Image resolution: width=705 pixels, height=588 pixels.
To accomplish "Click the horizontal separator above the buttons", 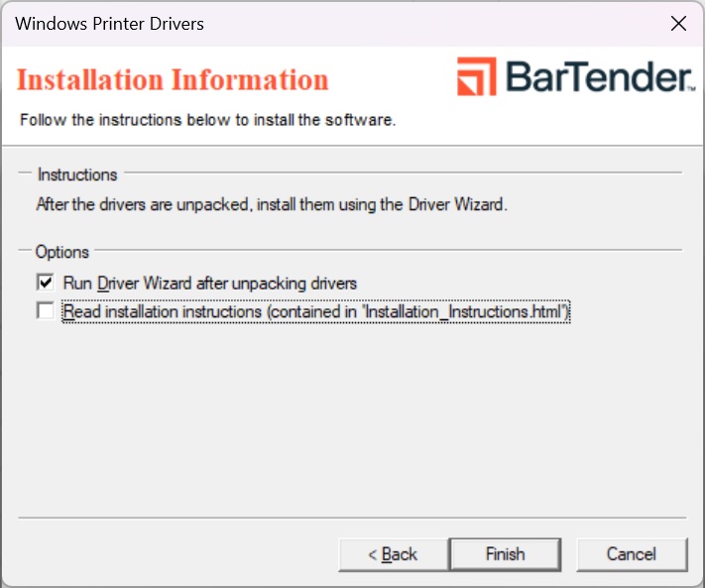I will pos(352,518).
